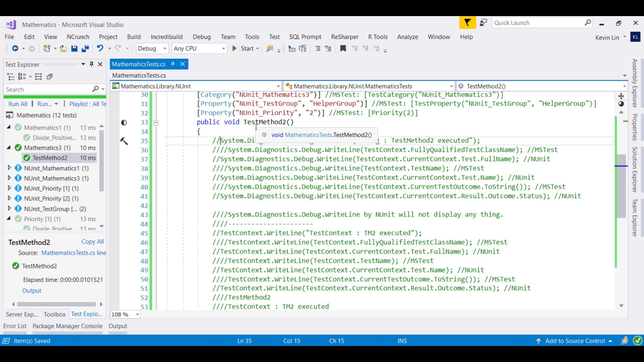Collapse the Mathematics3 test group
This screenshot has width=644, height=362.
click(9, 148)
